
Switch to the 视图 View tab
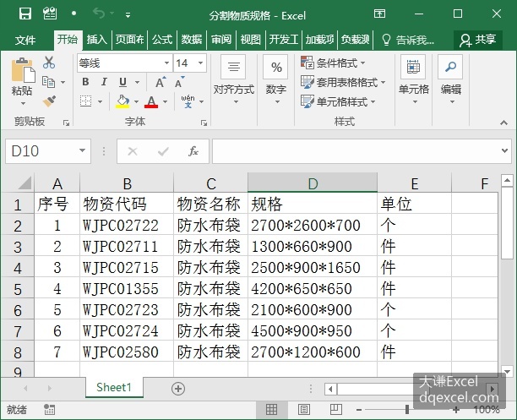click(250, 40)
